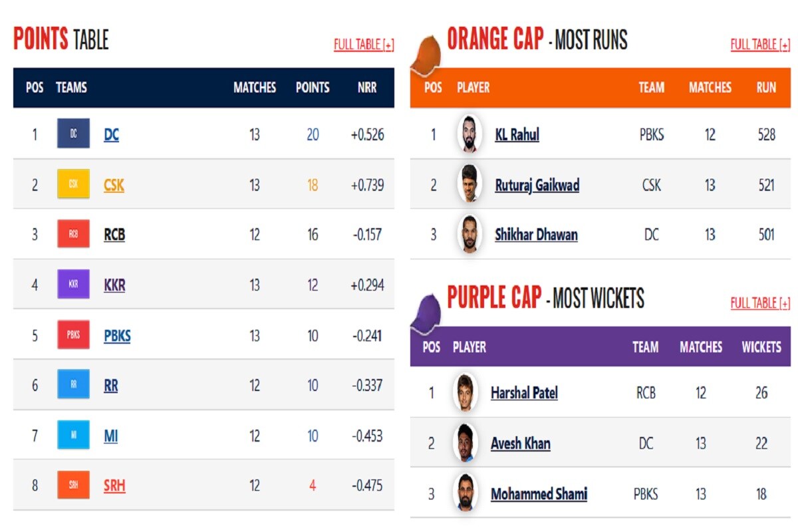Click Shikhar Dhawan's player photo

tap(470, 234)
